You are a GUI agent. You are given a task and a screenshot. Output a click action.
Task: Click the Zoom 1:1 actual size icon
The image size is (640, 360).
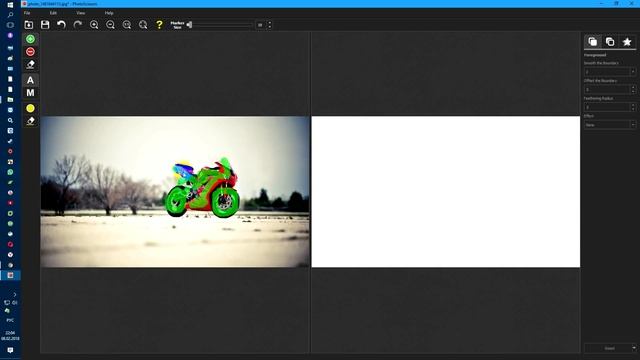click(x=127, y=25)
